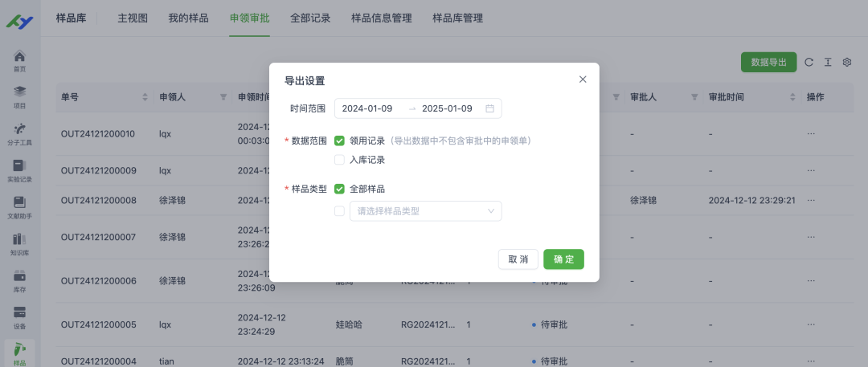This screenshot has height=367, width=868.
Task: Check the 入库记录 checkbox
Action: [339, 160]
